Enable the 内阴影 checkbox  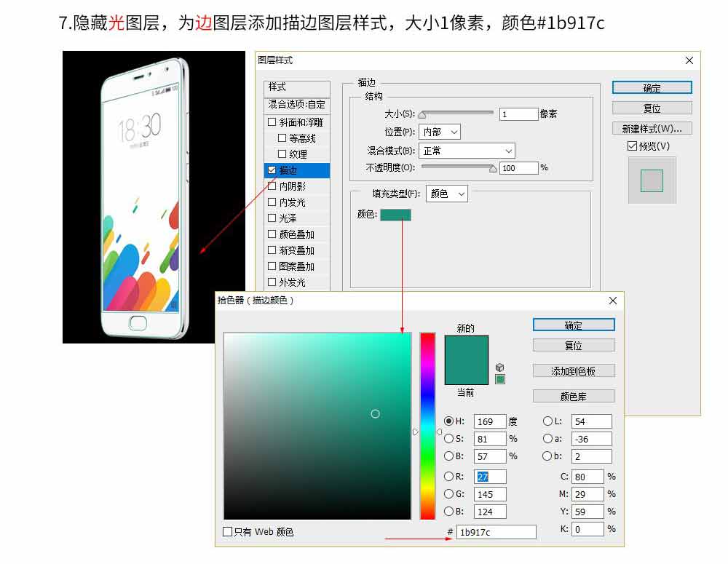tap(272, 186)
